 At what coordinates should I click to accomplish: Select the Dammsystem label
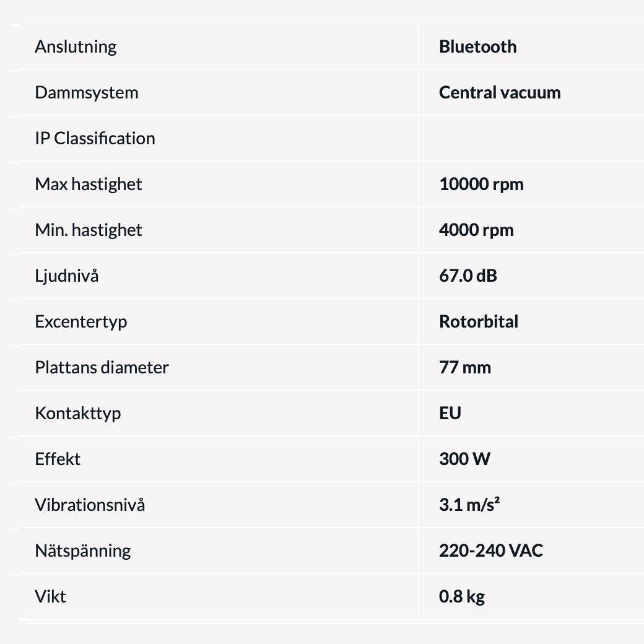coord(86,93)
